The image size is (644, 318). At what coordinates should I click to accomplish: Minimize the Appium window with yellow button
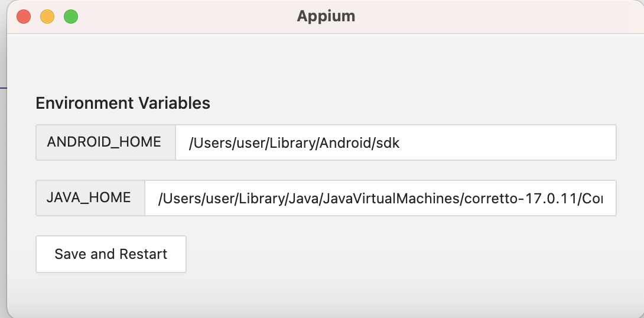[x=47, y=17]
